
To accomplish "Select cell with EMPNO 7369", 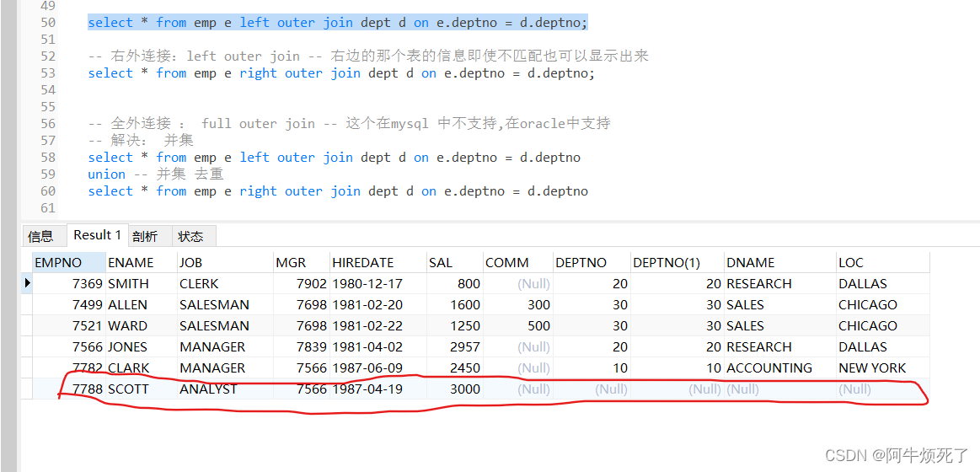I will click(69, 284).
